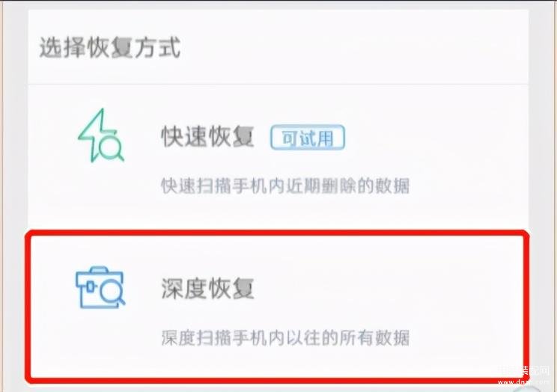Click the 可试用 trial badge
The height and width of the screenshot is (392, 557).
(308, 138)
